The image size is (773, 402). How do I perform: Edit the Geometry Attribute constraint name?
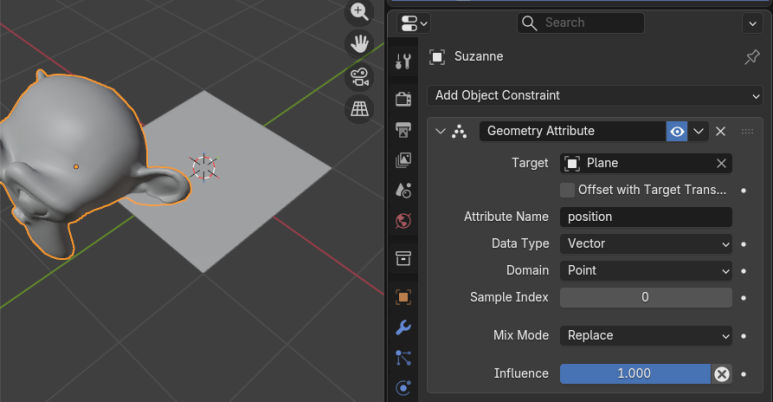point(572,131)
